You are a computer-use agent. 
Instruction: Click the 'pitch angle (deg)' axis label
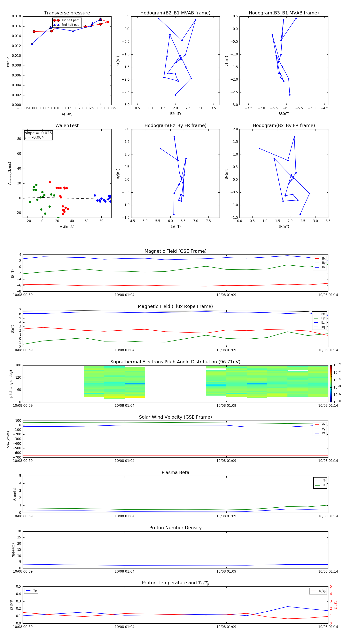click(11, 384)
